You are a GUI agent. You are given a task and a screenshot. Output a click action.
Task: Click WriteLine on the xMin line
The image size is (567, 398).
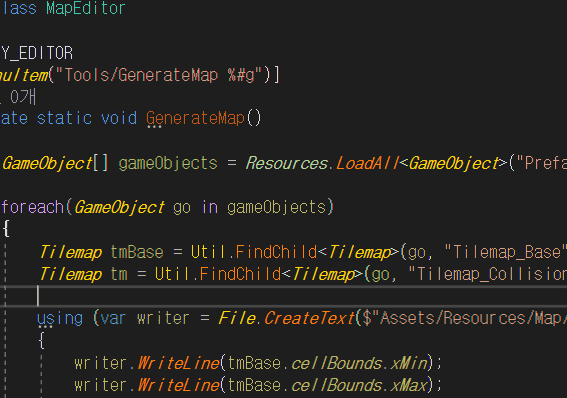[179, 363]
